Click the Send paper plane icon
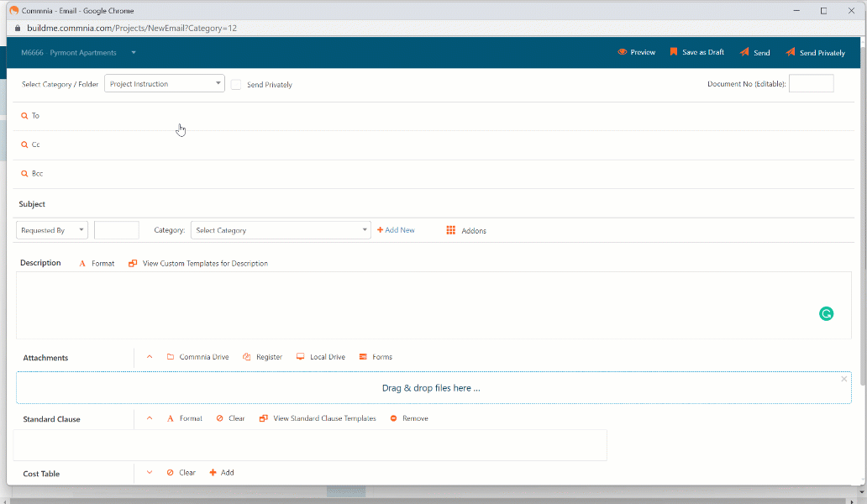The image size is (867, 504). [x=744, y=52]
